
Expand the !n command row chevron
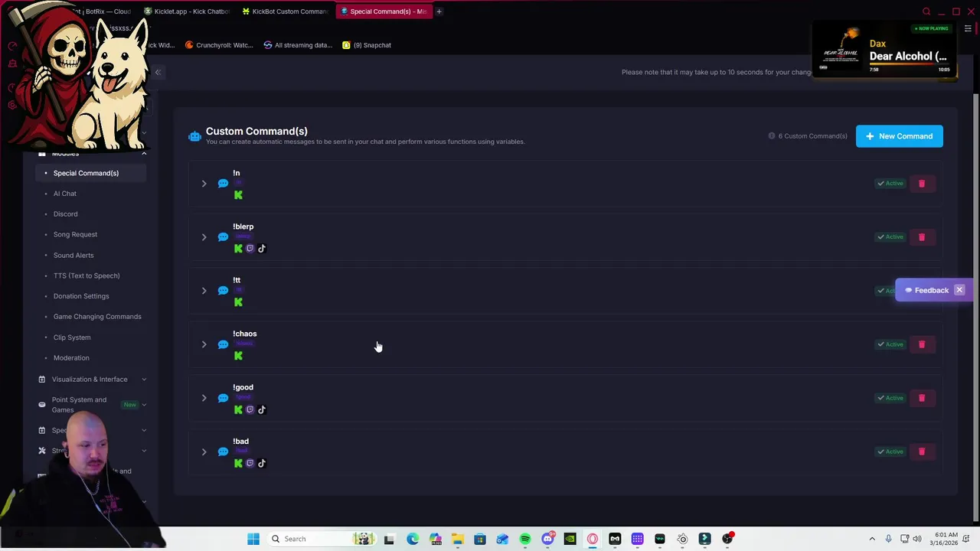point(204,184)
